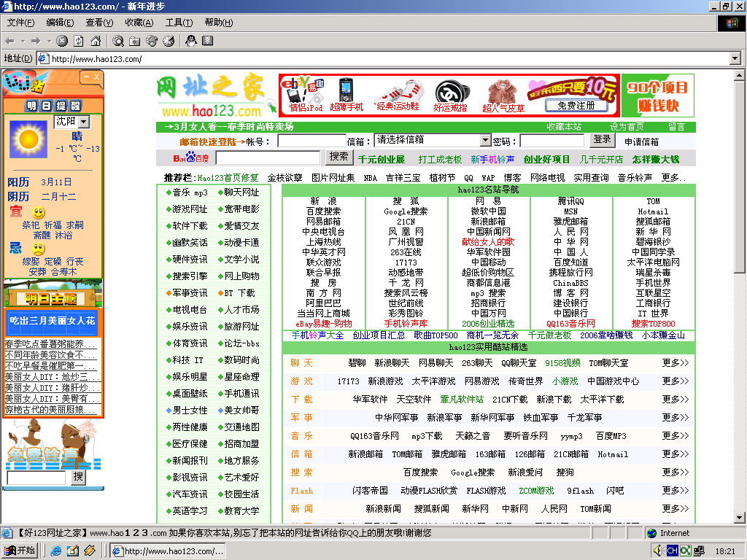Go to Home page via the house icon
The width and height of the screenshot is (747, 560).
point(96,42)
